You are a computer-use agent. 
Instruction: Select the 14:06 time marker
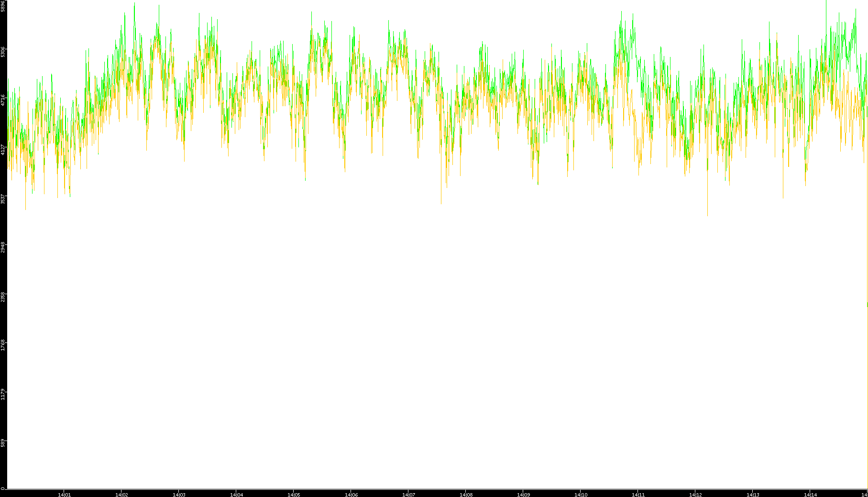tap(351, 495)
